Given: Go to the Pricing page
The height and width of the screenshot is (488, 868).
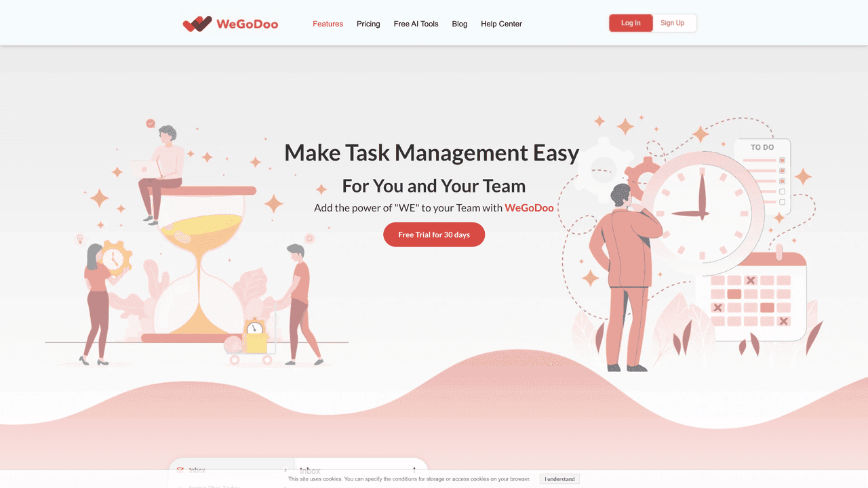Looking at the screenshot, I should pyautogui.click(x=368, y=24).
